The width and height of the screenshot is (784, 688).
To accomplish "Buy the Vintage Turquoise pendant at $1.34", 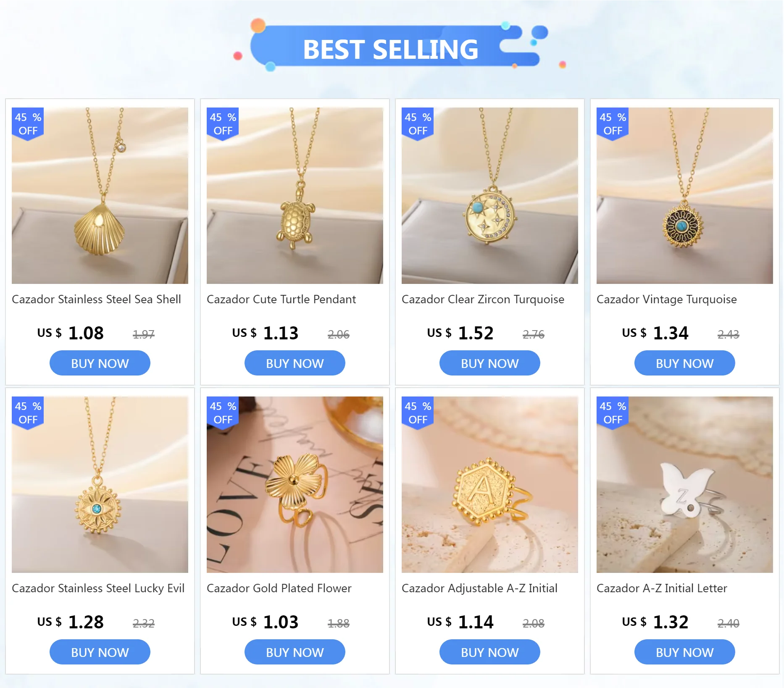I will pyautogui.click(x=685, y=363).
